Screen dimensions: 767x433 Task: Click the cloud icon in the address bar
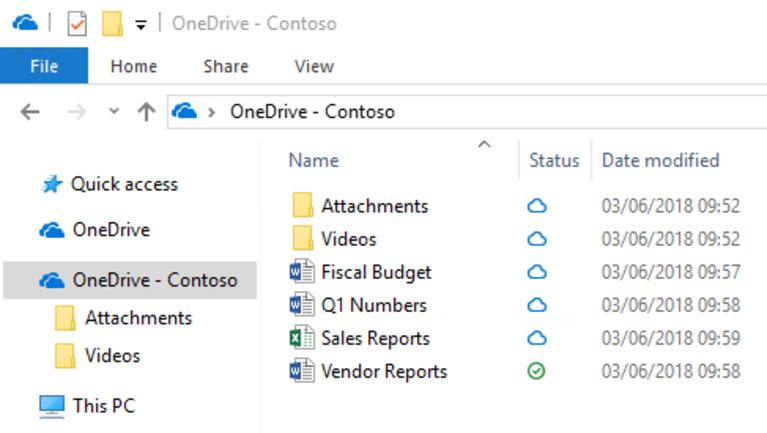point(184,112)
